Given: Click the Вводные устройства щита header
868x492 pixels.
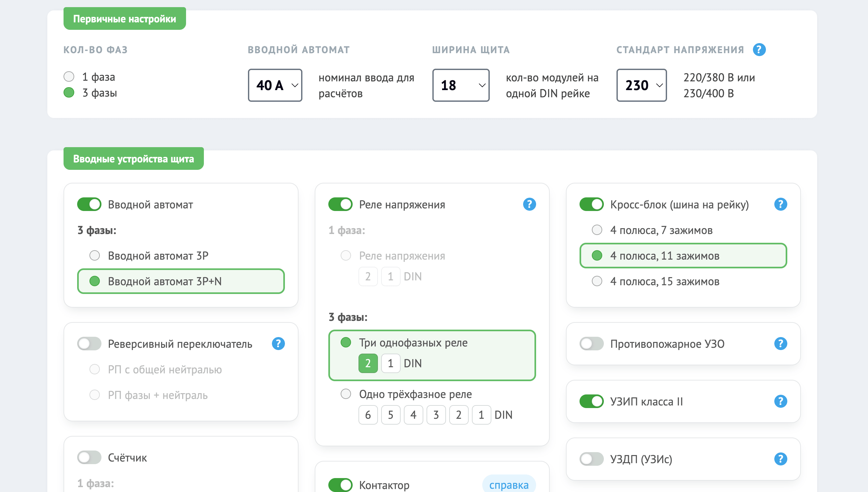Looking at the screenshot, I should coord(134,158).
